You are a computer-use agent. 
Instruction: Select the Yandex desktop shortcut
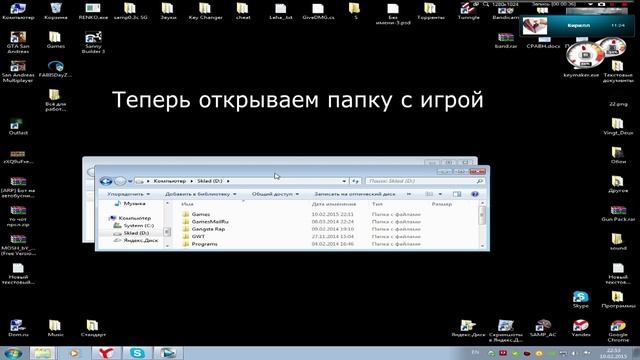tap(580, 328)
